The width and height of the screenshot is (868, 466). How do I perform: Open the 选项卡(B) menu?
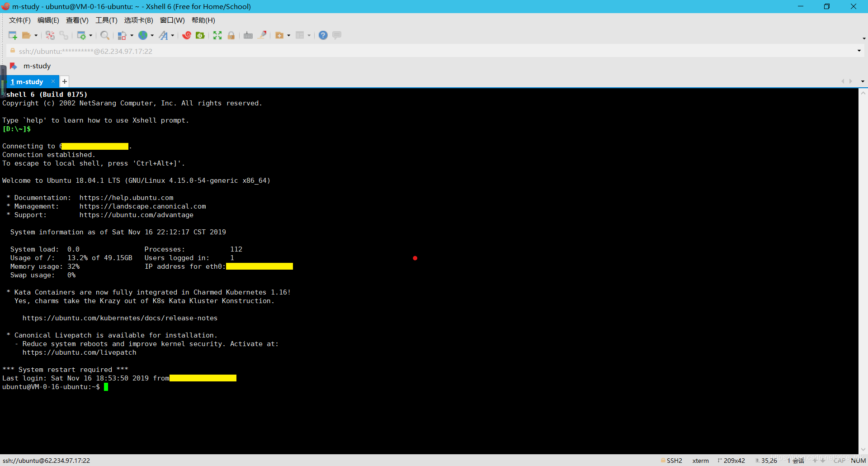point(139,20)
